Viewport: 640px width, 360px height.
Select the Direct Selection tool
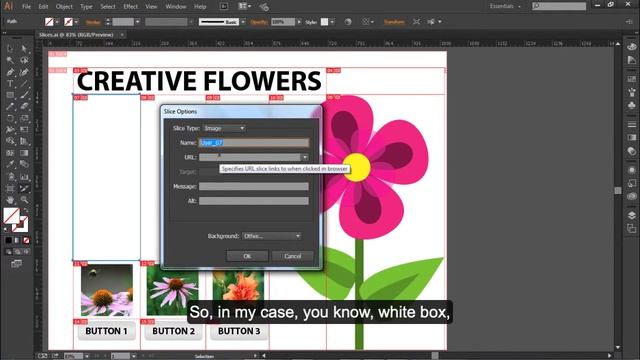click(24, 49)
